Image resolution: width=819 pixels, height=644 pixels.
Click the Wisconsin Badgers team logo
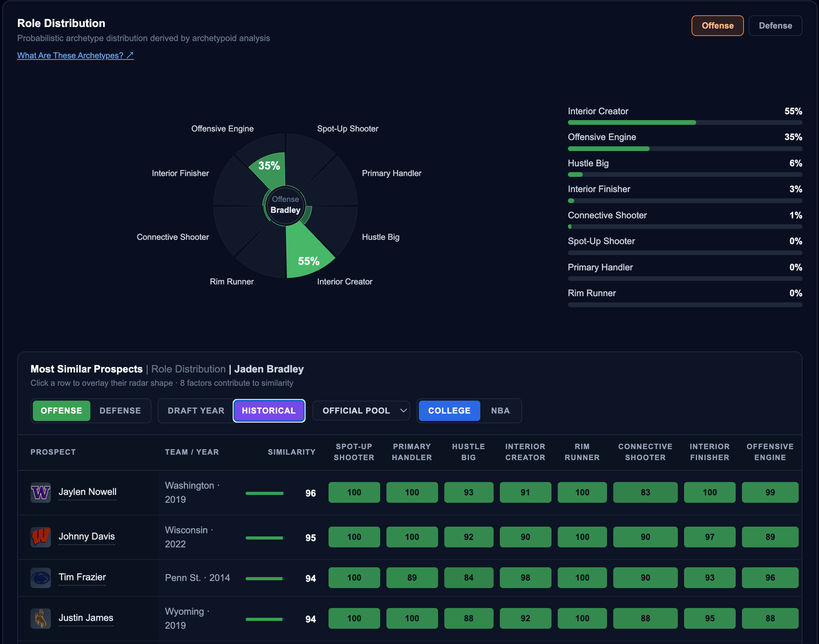(41, 537)
